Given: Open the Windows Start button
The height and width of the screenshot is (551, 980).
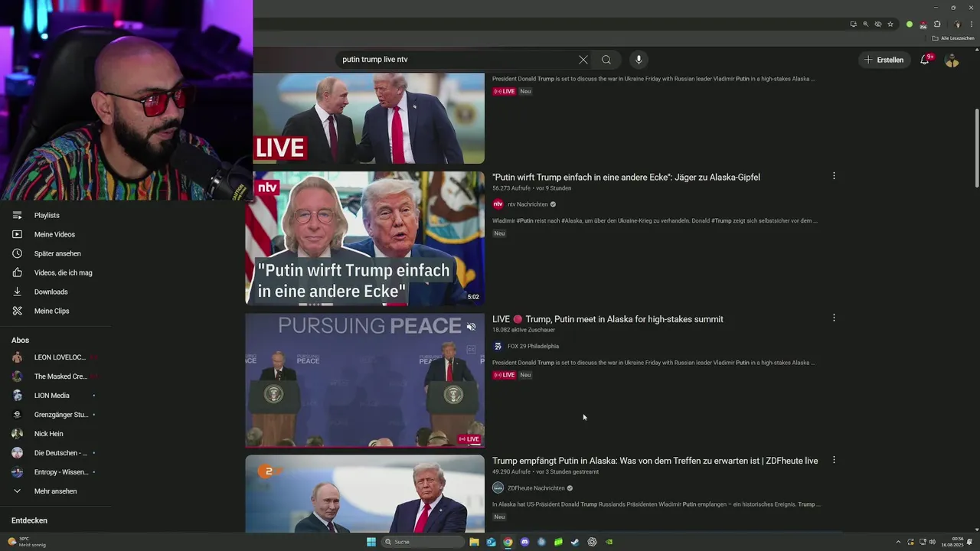Looking at the screenshot, I should (x=371, y=542).
